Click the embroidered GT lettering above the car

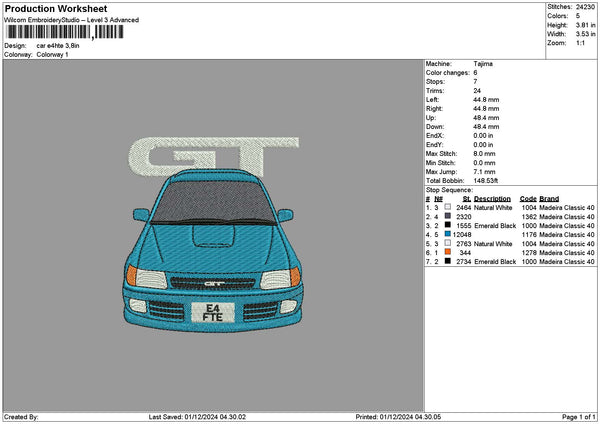pos(214,156)
